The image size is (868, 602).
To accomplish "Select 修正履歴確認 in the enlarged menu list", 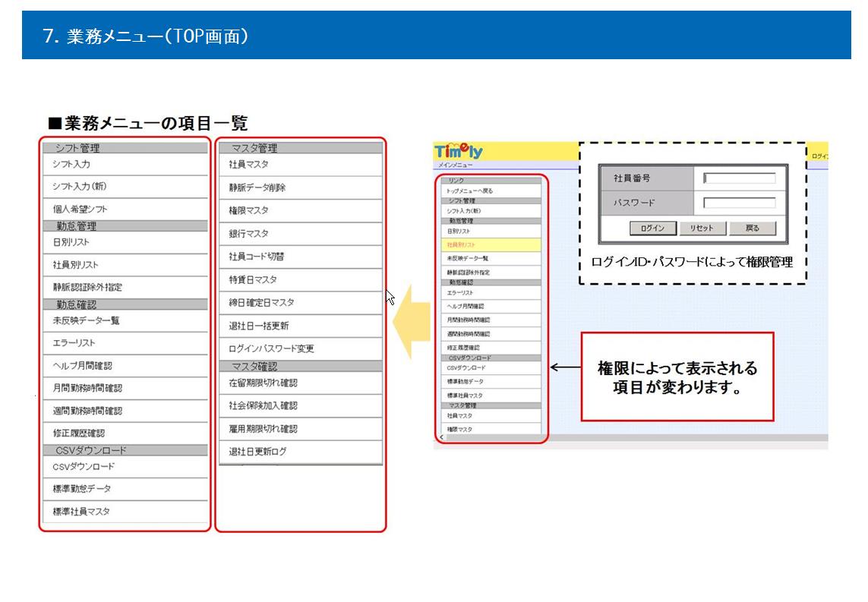I will tap(125, 433).
